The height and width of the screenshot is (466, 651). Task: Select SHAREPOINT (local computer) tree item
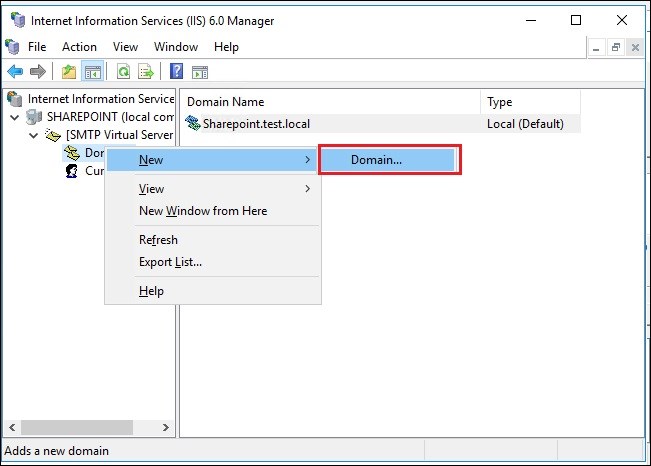pyautogui.click(x=110, y=117)
